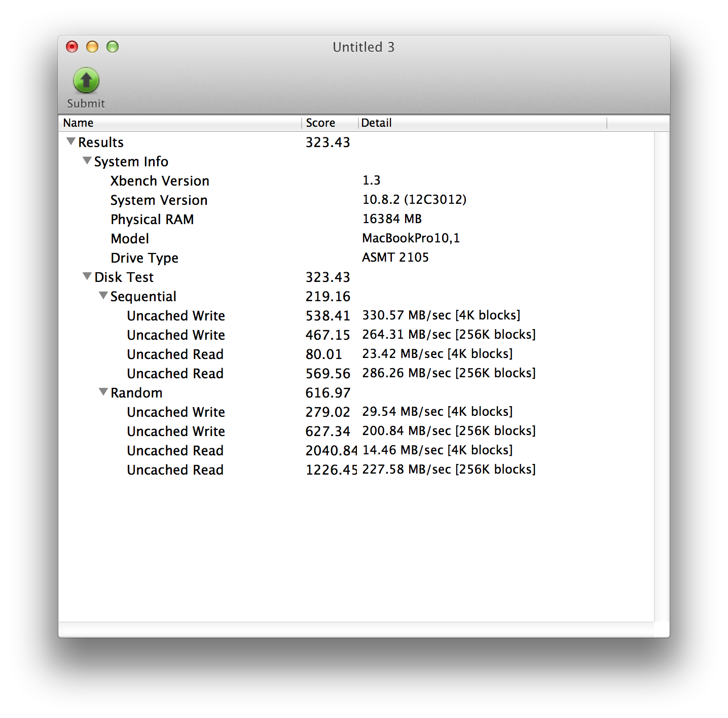Sort by the Name column header
Screen dimensions: 728x718
tap(180, 123)
